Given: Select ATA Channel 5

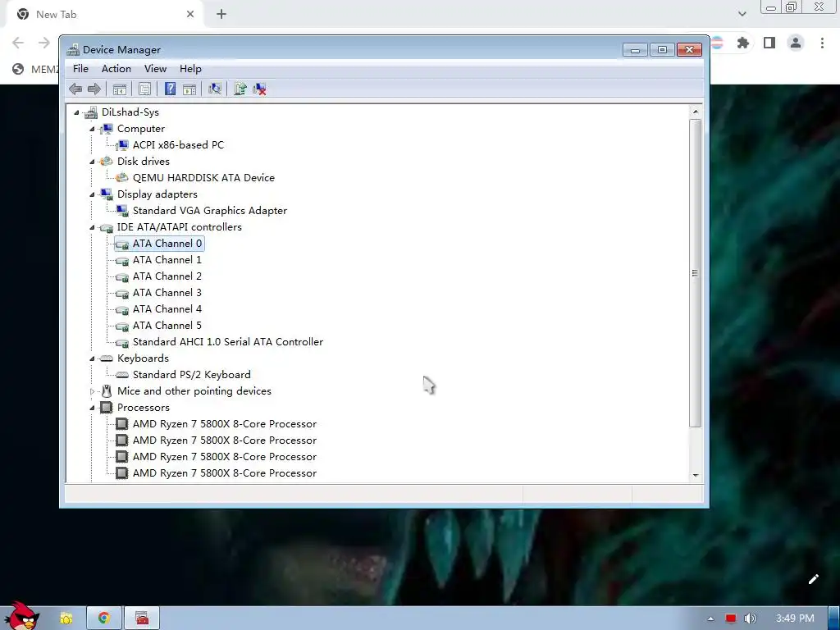Looking at the screenshot, I should coord(167,326).
